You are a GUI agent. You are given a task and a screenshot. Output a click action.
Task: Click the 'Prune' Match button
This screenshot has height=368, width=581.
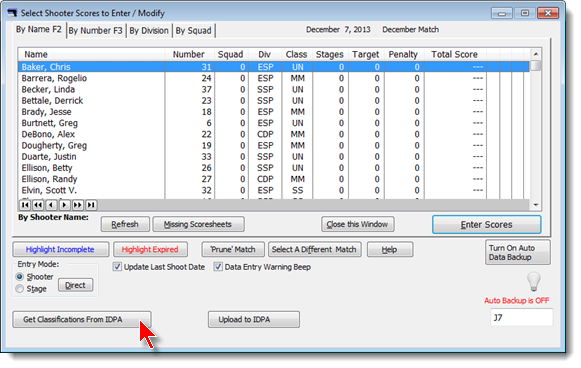click(x=233, y=249)
